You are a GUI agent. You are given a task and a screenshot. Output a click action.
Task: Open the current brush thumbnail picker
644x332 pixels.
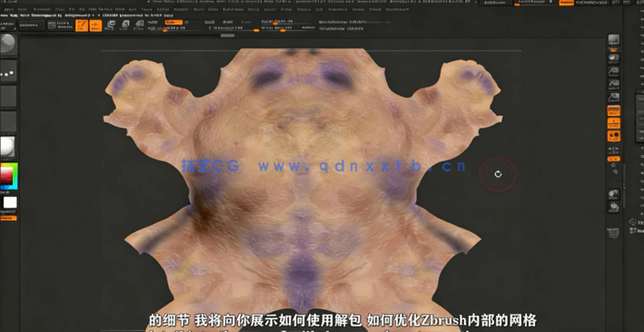coord(8,44)
